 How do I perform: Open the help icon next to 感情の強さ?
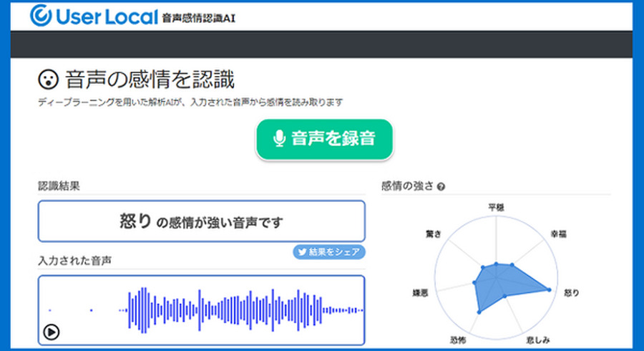tap(441, 188)
